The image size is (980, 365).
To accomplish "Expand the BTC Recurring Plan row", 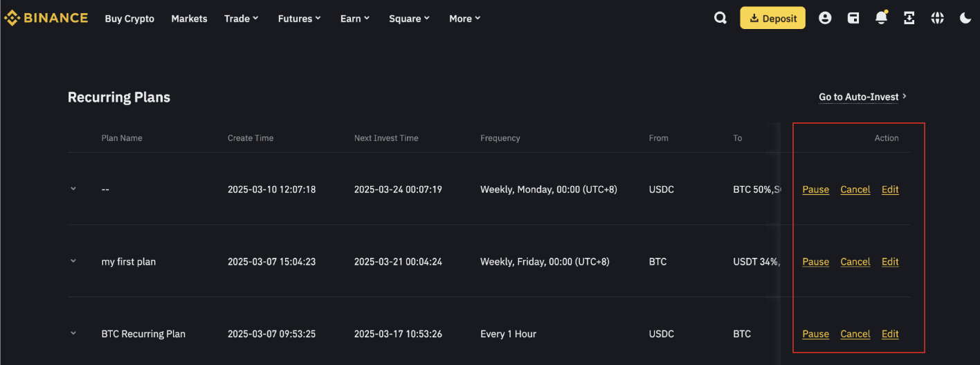I will (73, 333).
